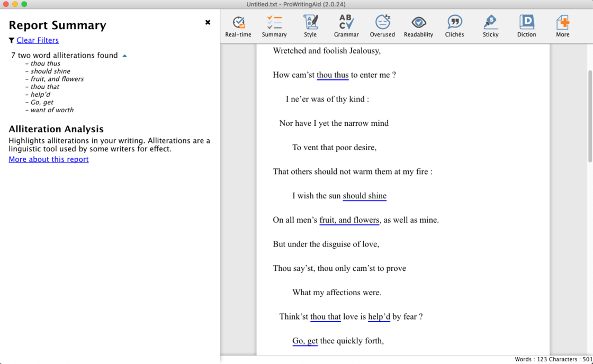Select 'thou thus' in the alliterations list
Image resolution: width=593 pixels, height=364 pixels.
click(46, 63)
